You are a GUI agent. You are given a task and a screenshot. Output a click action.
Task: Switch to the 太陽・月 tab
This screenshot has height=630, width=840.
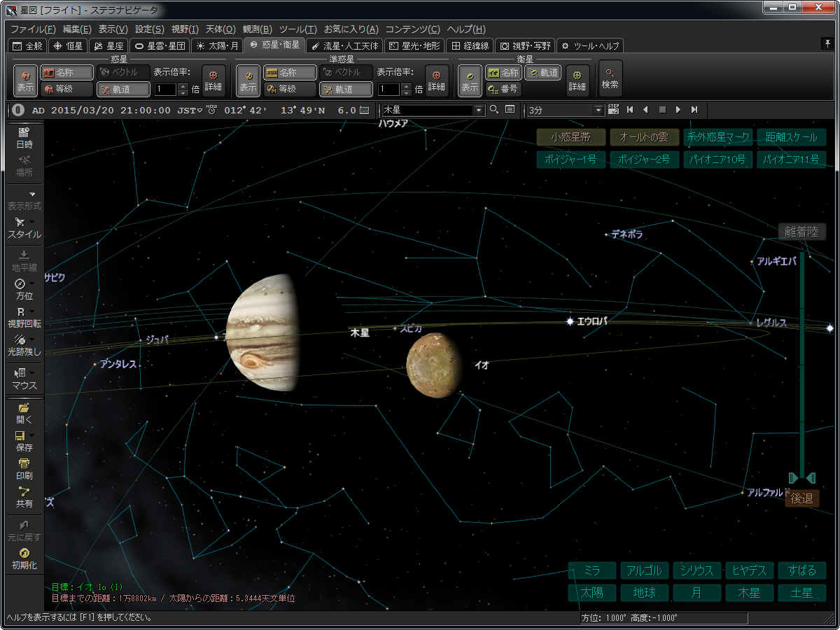218,46
